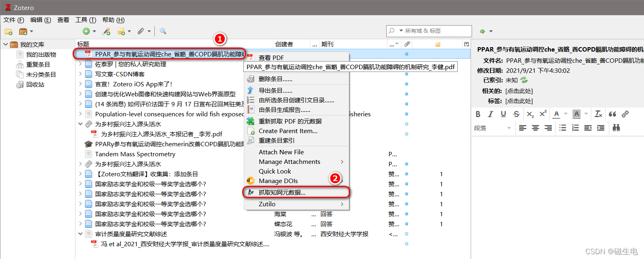Toggle bold formatting in note editor
The image size is (644, 259).
click(478, 114)
